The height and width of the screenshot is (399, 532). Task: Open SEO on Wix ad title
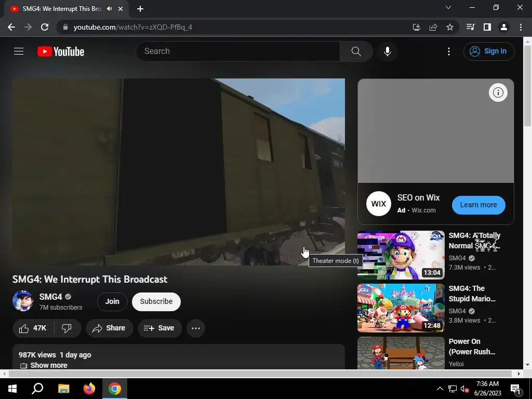[418, 197]
